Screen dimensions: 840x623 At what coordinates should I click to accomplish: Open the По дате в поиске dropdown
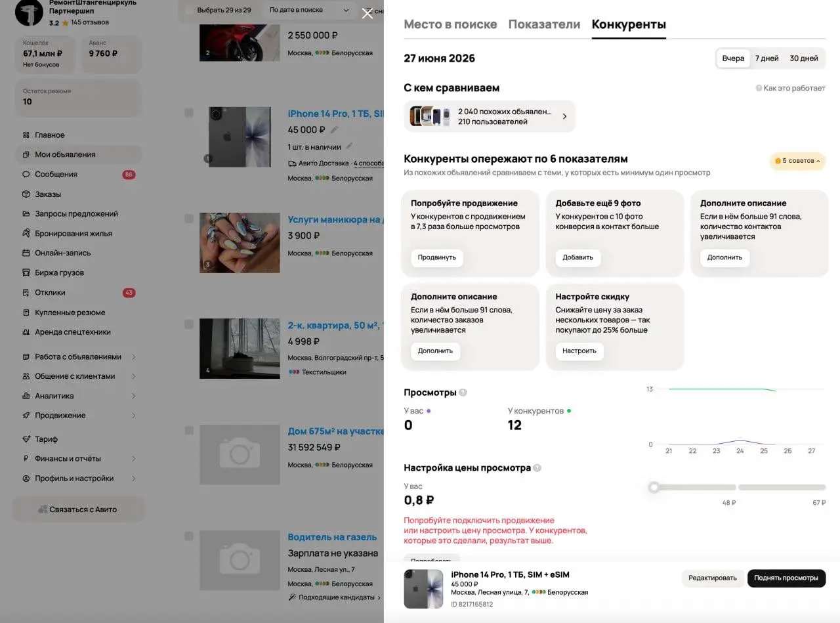pos(309,11)
